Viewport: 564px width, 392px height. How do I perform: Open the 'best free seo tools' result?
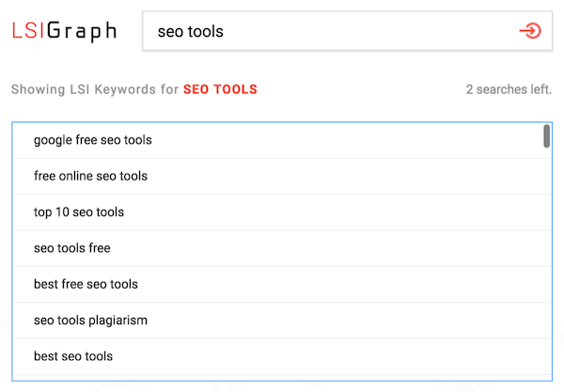85,284
